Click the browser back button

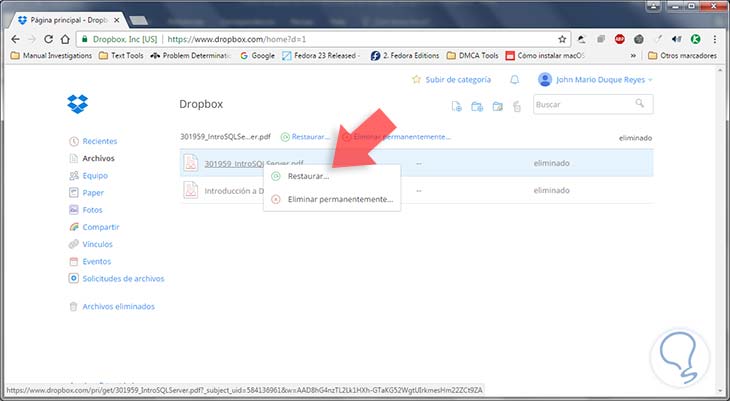pyautogui.click(x=15, y=39)
